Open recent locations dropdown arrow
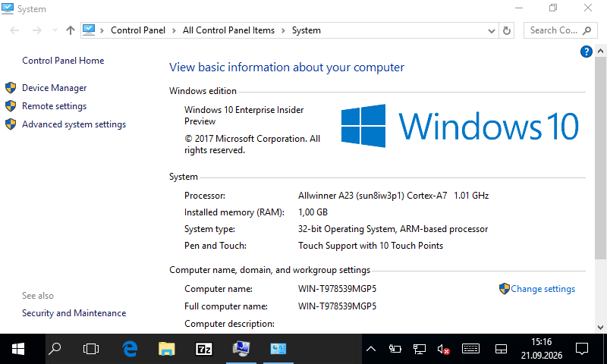607x364 pixels. 55,30
